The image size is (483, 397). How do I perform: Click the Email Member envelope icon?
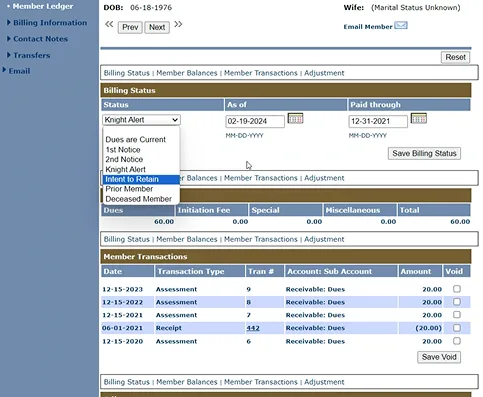click(x=401, y=25)
